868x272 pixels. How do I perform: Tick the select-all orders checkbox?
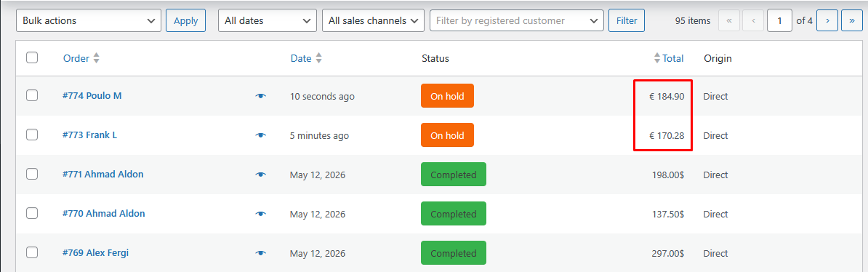(32, 57)
